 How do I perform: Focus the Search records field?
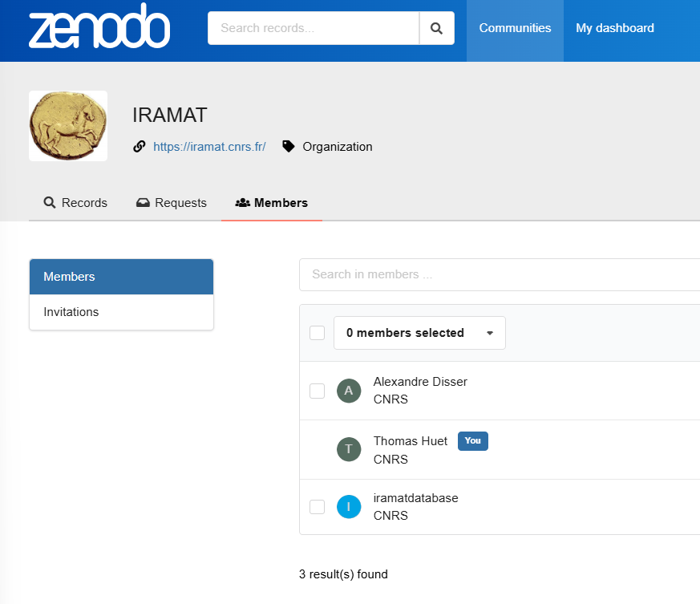tap(314, 28)
